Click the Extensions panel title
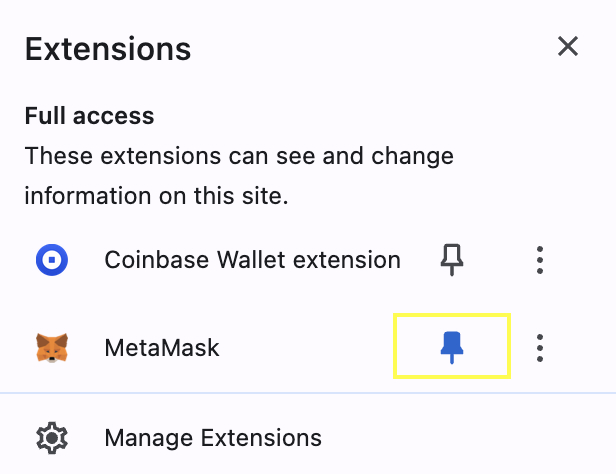 [x=108, y=49]
